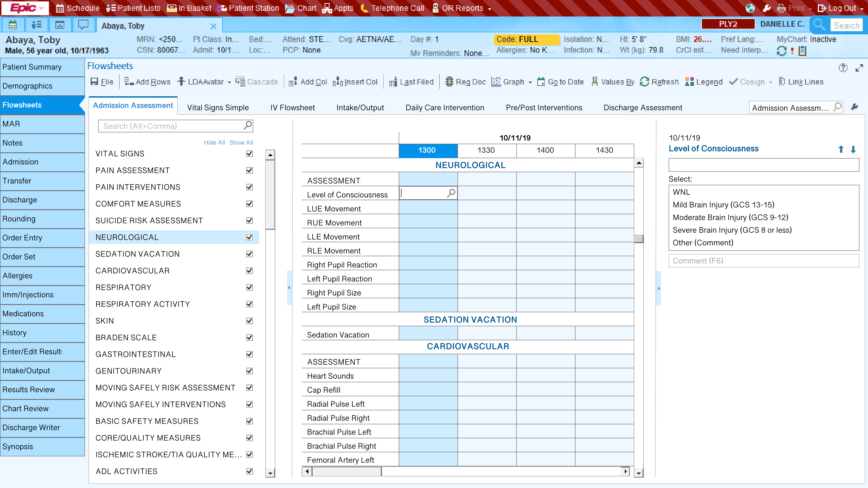The height and width of the screenshot is (488, 868).
Task: Click the Comment (F6) field
Action: coord(764,261)
